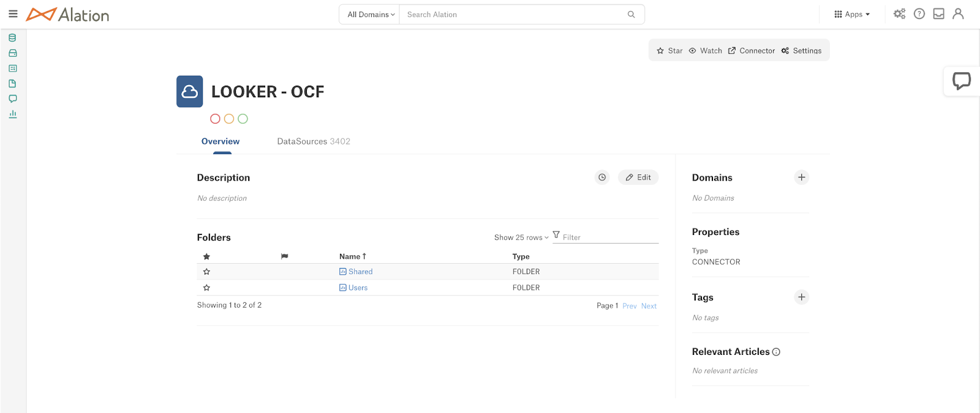
Task: Open the help question mark icon
Action: click(x=919, y=13)
